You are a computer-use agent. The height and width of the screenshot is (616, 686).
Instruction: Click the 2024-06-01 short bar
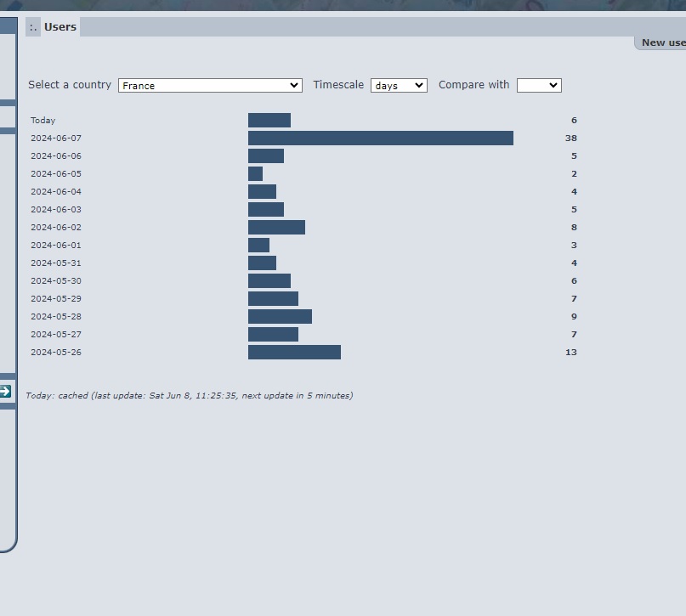click(x=258, y=246)
